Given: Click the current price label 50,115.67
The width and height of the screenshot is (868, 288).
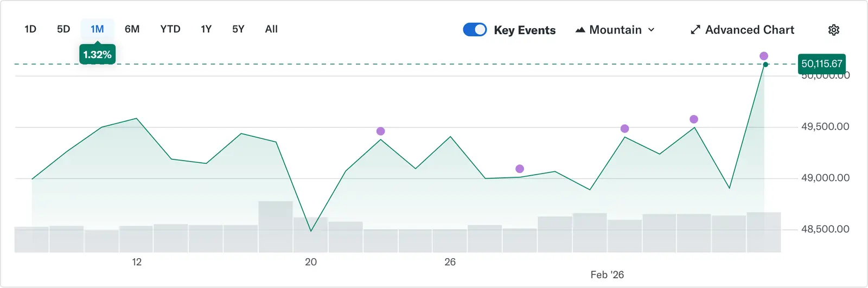Looking at the screenshot, I should click(x=821, y=63).
